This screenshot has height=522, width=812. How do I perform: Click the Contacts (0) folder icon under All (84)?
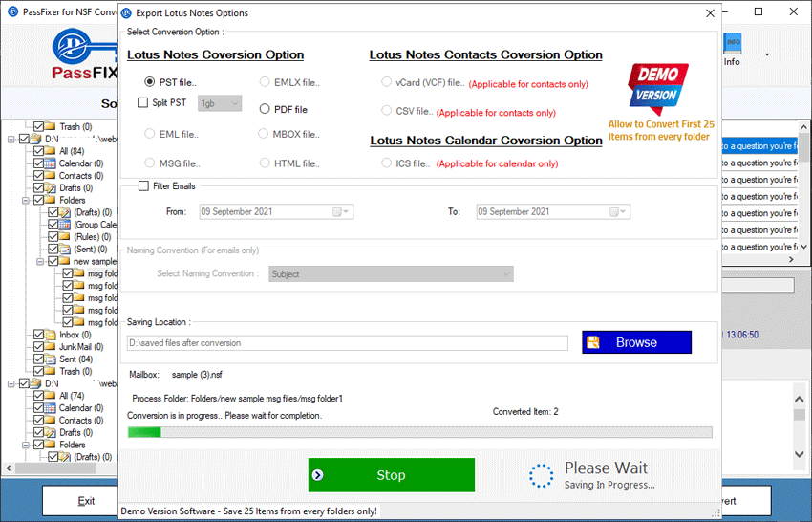point(51,175)
